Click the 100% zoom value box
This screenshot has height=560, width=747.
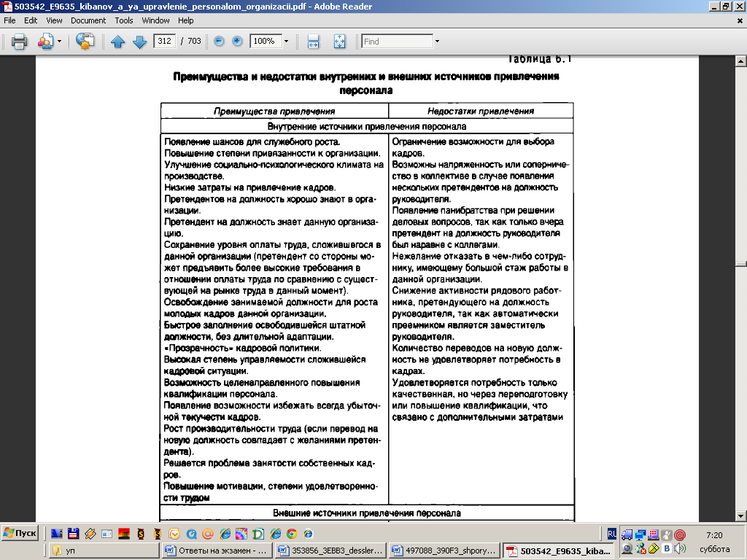266,41
